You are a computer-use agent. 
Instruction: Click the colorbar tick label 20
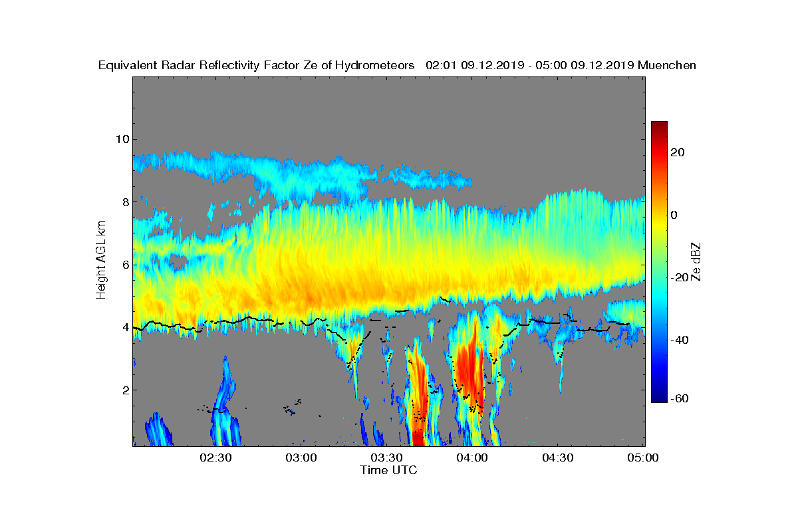[678, 152]
